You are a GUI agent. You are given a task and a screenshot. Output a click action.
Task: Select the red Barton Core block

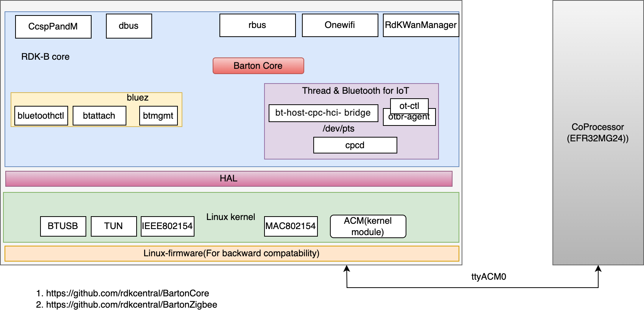(x=258, y=66)
